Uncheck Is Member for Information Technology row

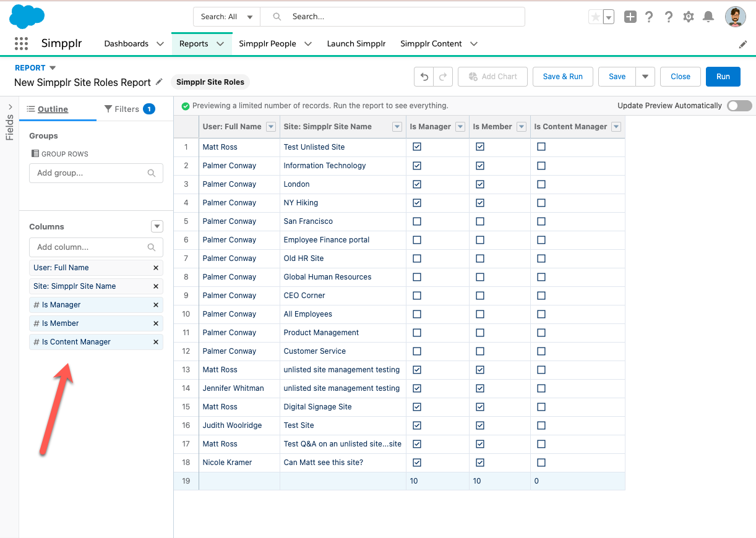[x=480, y=166]
